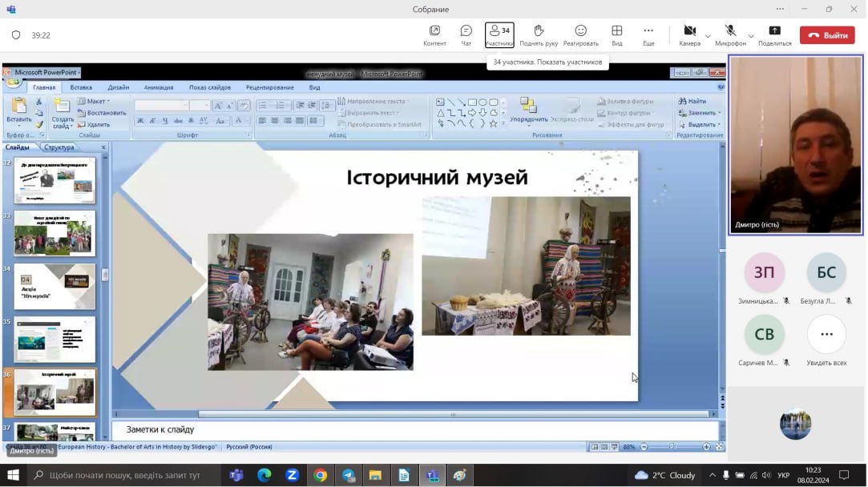The height and width of the screenshot is (487, 868).
Task: Click the Поделиться share screen icon
Action: coord(774,34)
